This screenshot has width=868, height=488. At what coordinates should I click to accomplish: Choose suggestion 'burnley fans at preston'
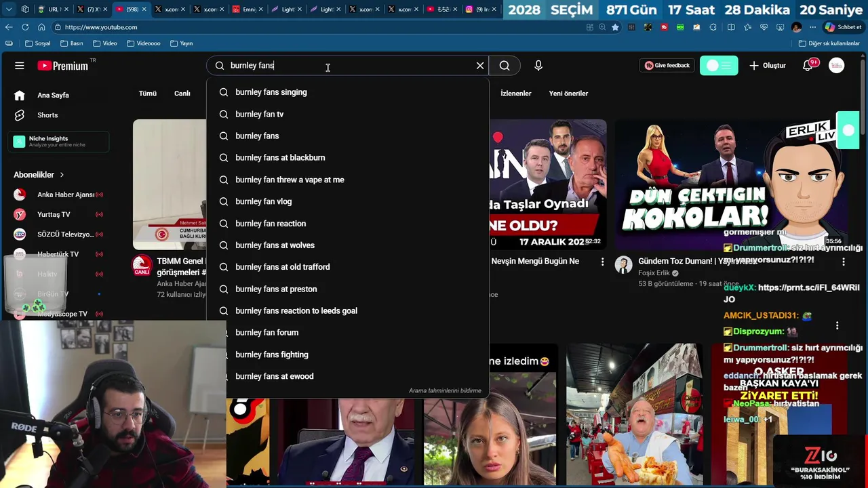point(348,289)
